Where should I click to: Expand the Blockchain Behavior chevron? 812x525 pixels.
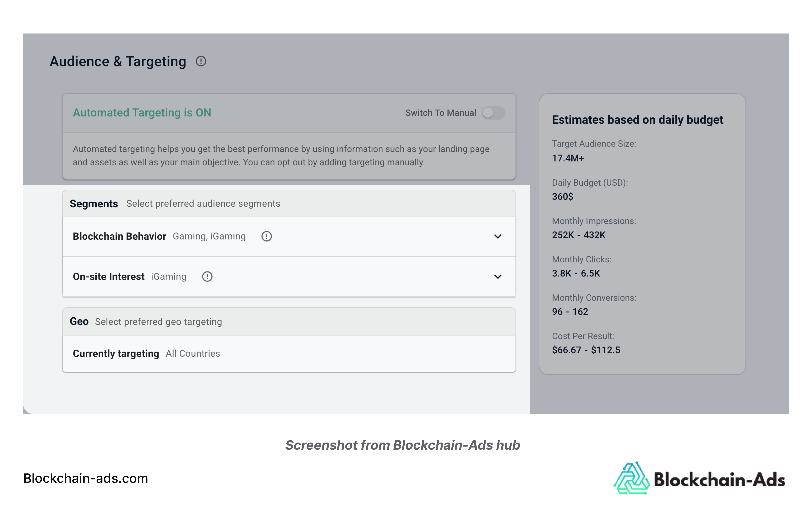click(x=498, y=236)
